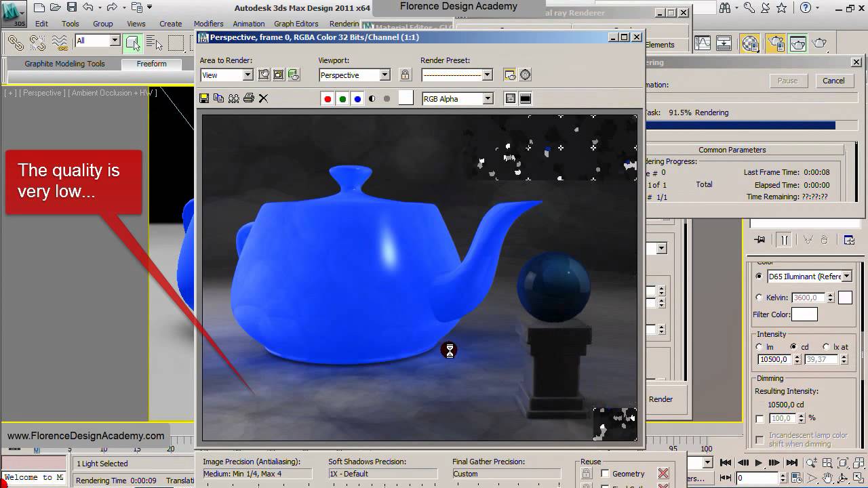Open the Material Editor checkered sphere icon
This screenshot has height=488, width=868.
(750, 43)
